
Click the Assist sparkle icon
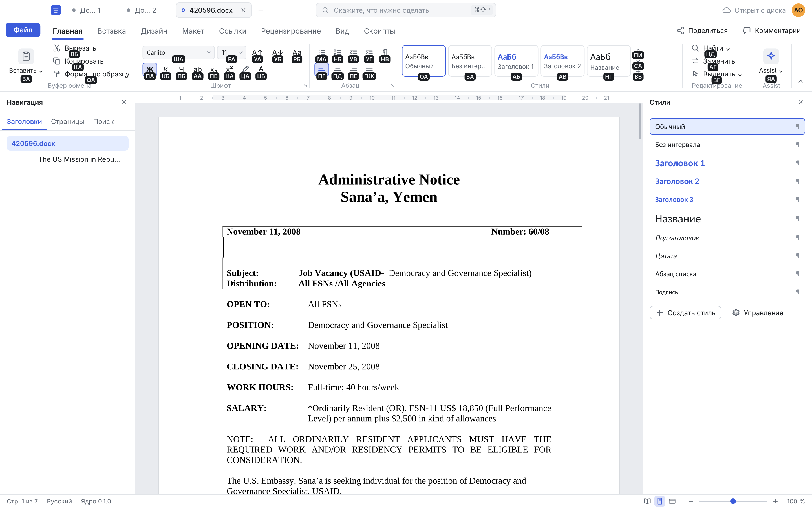pyautogui.click(x=771, y=56)
